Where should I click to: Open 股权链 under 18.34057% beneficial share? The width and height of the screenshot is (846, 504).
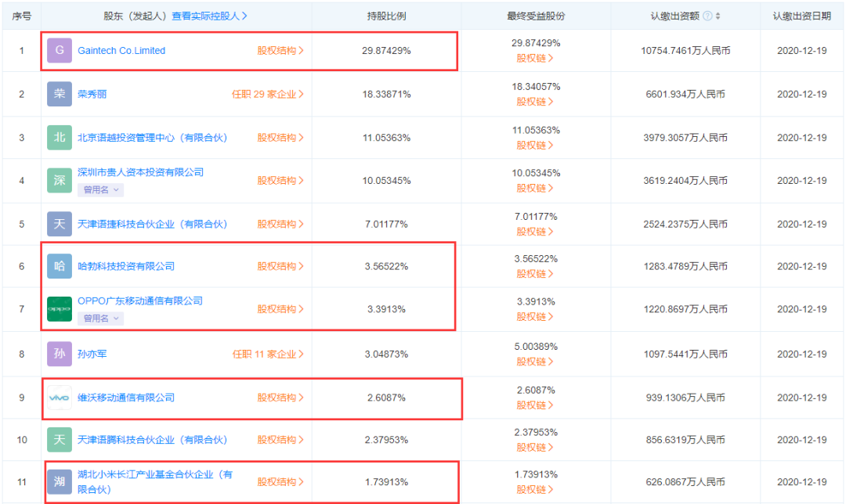535,102
